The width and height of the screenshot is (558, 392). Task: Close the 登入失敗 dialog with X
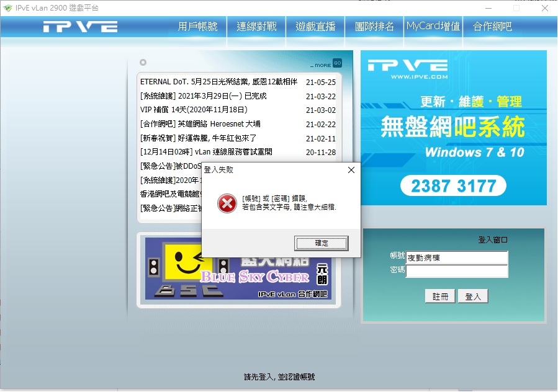point(351,170)
